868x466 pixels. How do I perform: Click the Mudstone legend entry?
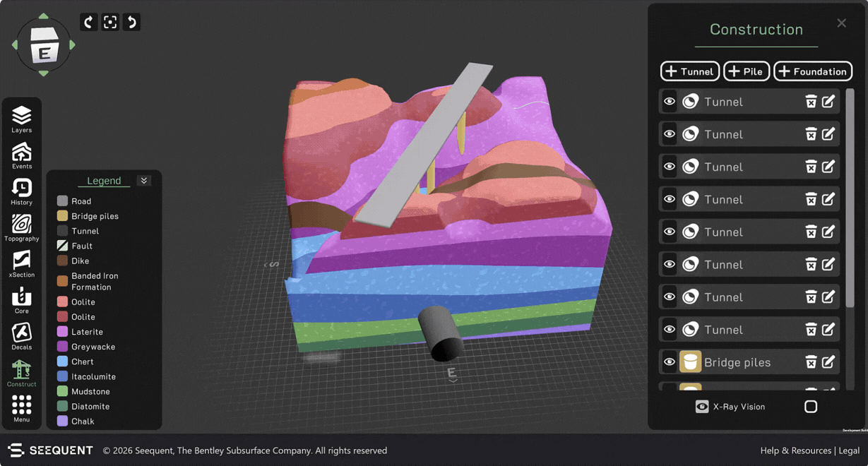pos(83,391)
